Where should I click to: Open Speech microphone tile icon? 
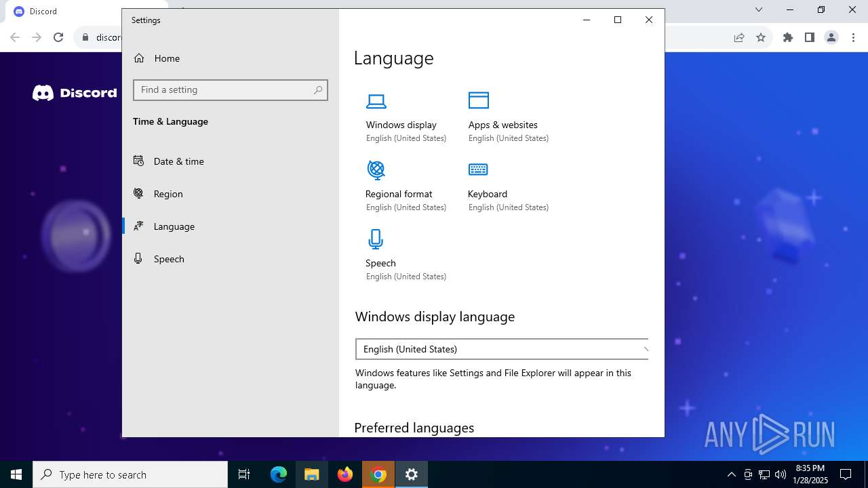tap(376, 239)
